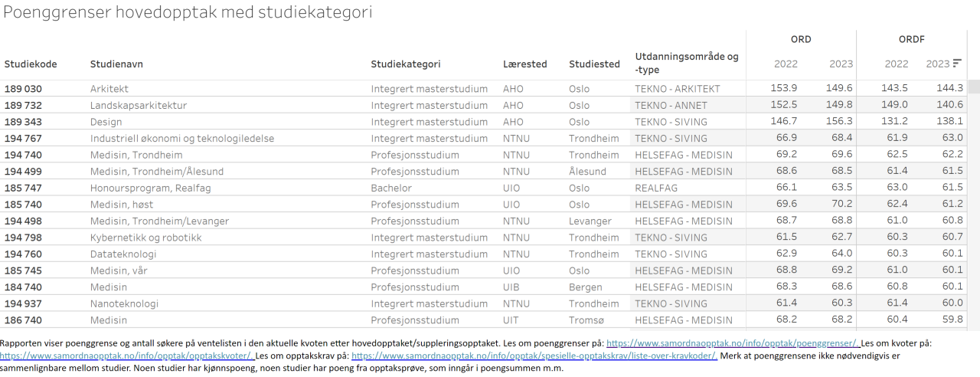Select study code 194 767
Image resolution: width=980 pixels, height=377 pixels.
click(23, 139)
